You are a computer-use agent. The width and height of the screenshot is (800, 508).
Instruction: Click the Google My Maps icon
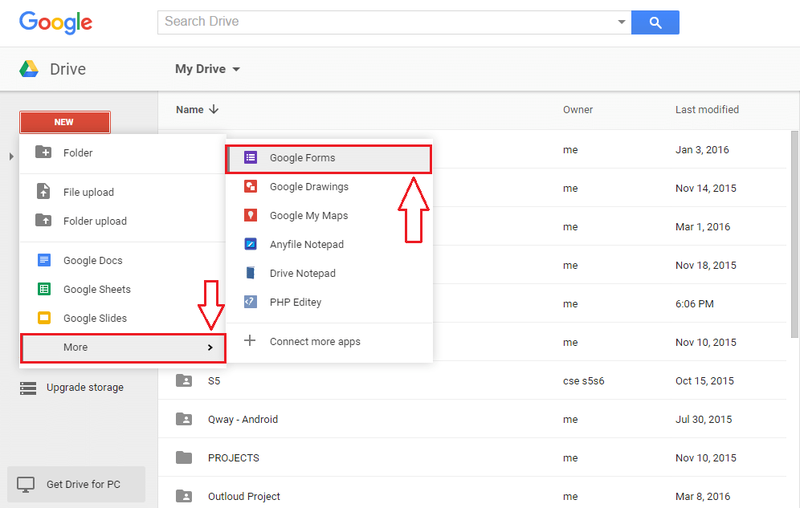[251, 215]
